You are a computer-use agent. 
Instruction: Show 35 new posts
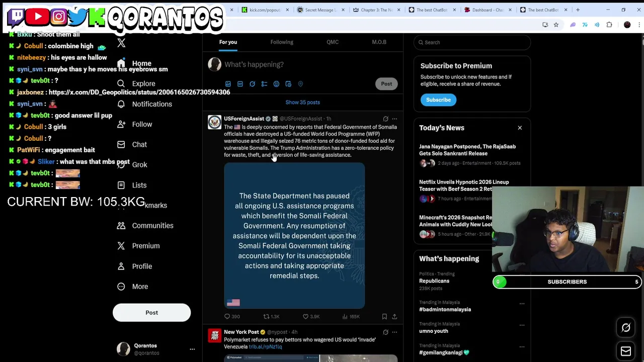(302, 102)
